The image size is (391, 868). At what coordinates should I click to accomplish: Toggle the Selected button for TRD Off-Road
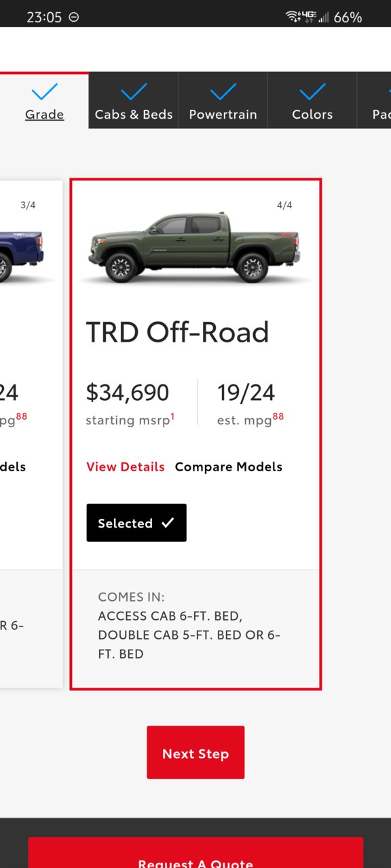(136, 523)
